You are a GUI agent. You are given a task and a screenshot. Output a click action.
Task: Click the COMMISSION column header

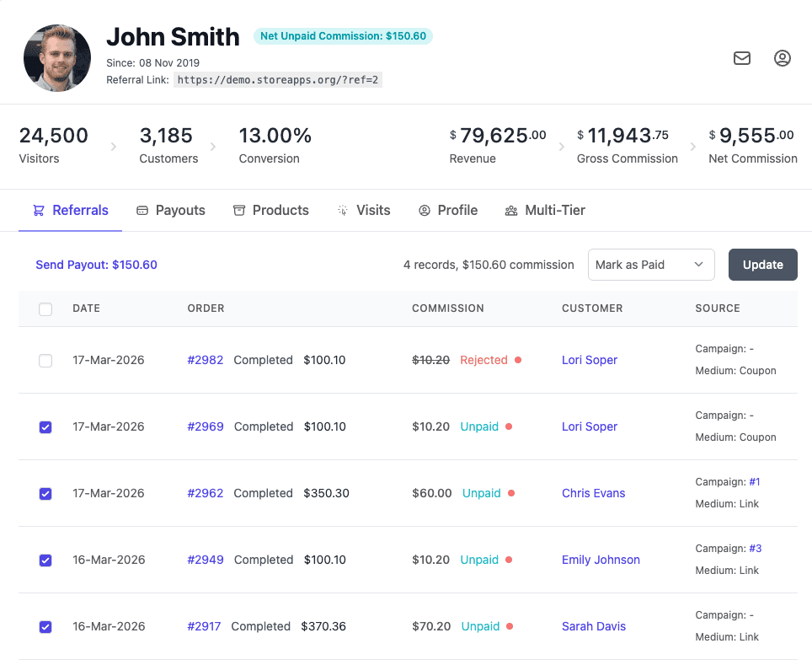[x=447, y=308]
